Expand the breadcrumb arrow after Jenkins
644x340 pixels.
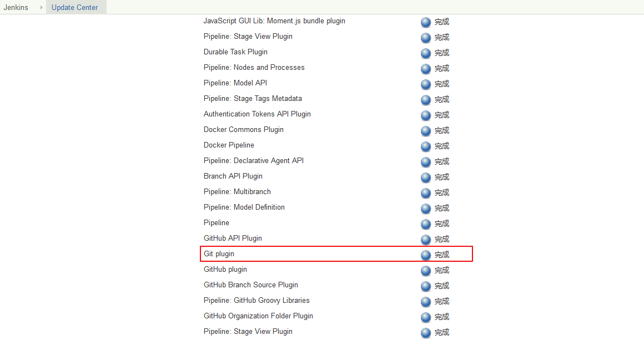[x=42, y=7]
